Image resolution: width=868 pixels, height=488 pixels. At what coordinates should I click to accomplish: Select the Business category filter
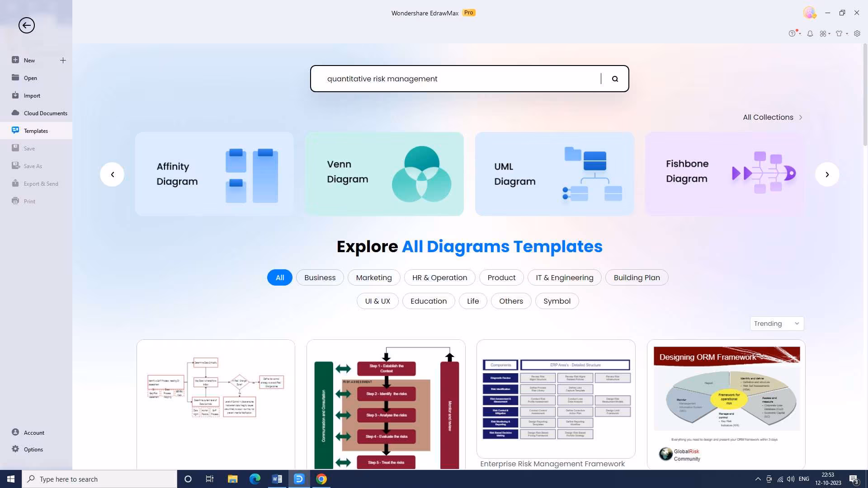tap(320, 278)
